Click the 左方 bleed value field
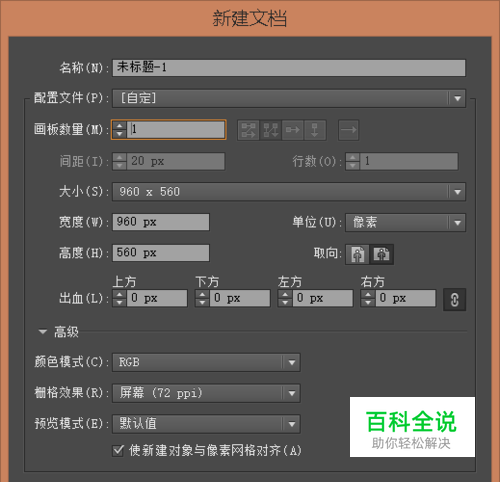This screenshot has height=482, width=500. pos(322,298)
